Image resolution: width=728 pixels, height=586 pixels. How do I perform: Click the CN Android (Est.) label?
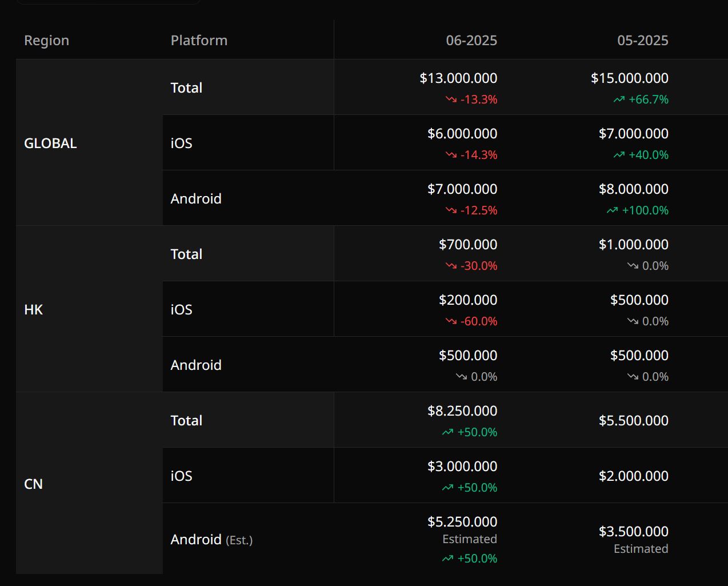(211, 539)
